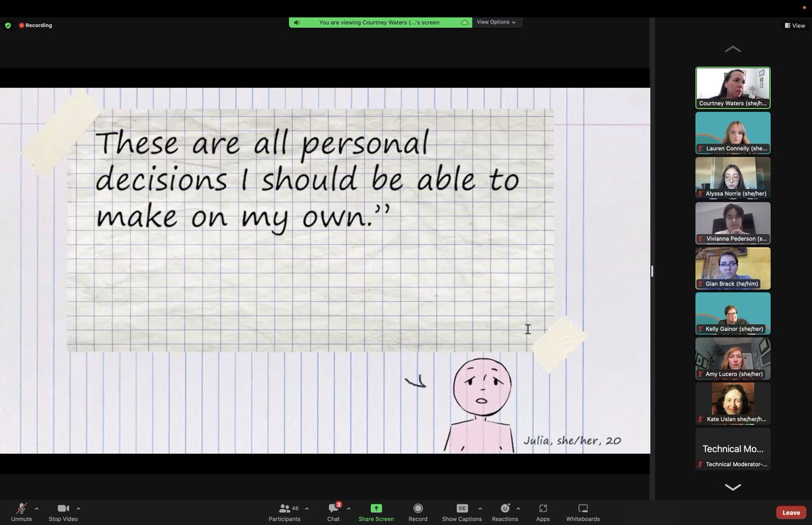Viewport: 812px width, 525px height.
Task: Click muted mic icon on Kate Uslan tile
Action: 701,419
